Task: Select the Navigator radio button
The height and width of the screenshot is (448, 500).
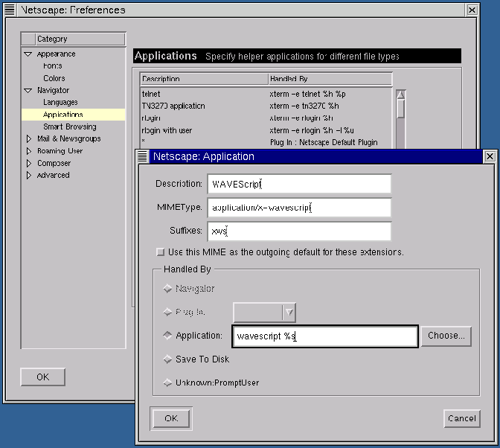Action: [167, 289]
